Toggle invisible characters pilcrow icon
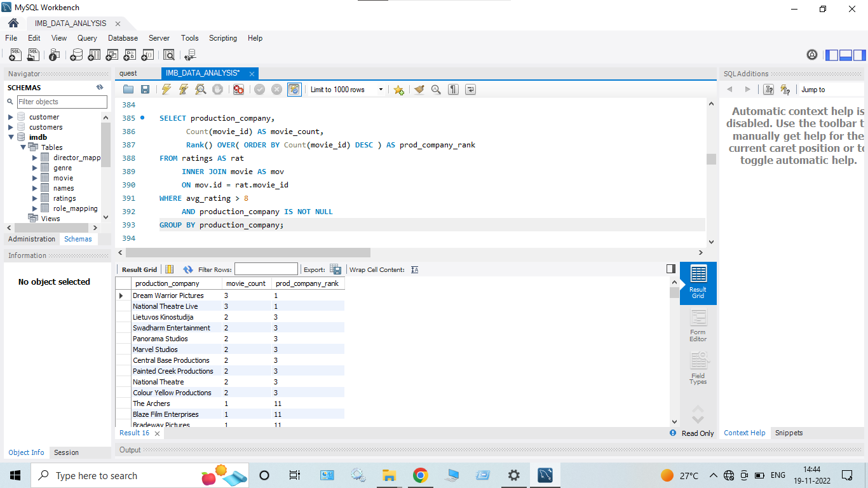Screen dimensions: 868x488 453,90
